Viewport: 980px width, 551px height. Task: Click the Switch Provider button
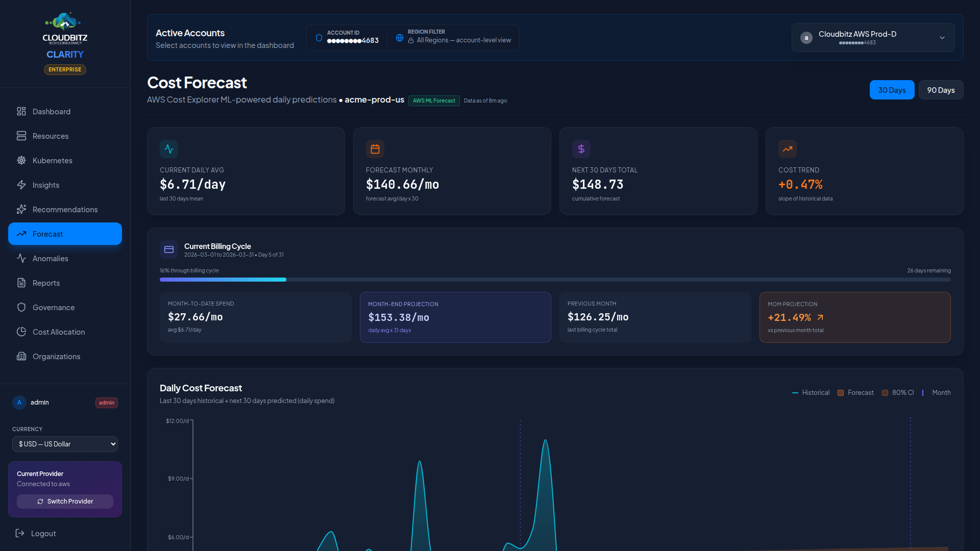click(65, 502)
